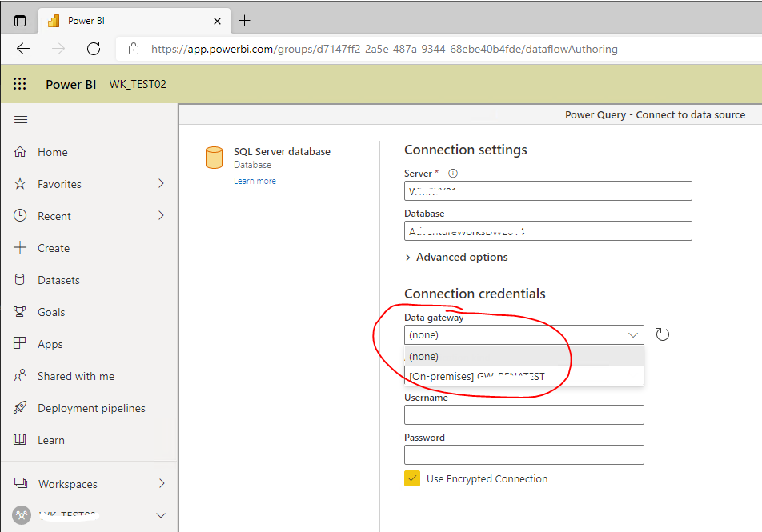This screenshot has height=532, width=762.
Task: Open Learn in navigation
Action: click(51, 441)
